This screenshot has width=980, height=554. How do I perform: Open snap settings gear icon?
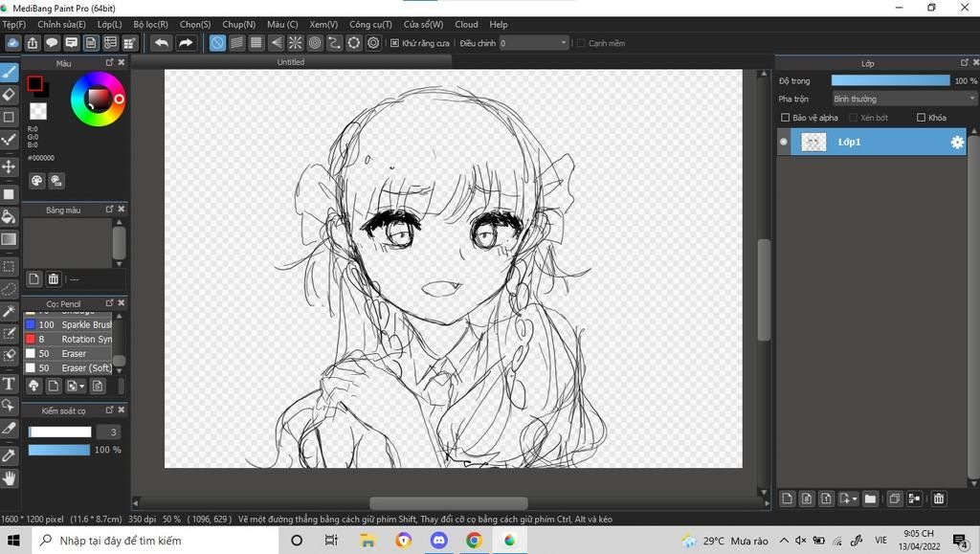pos(374,42)
